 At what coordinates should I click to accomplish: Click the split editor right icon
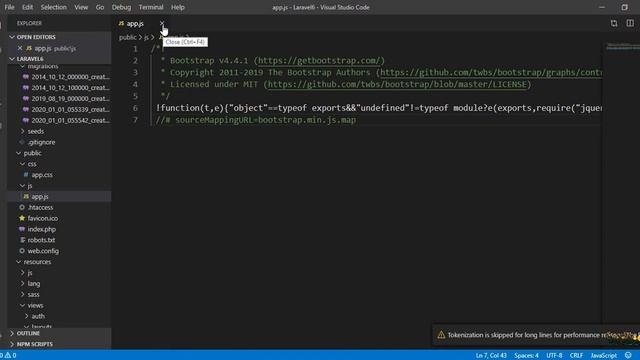(630, 23)
